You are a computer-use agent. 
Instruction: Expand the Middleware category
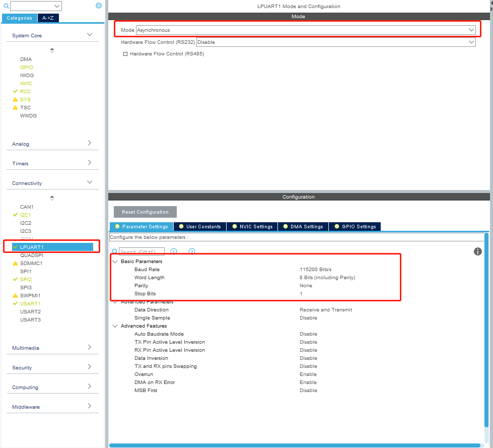90,406
